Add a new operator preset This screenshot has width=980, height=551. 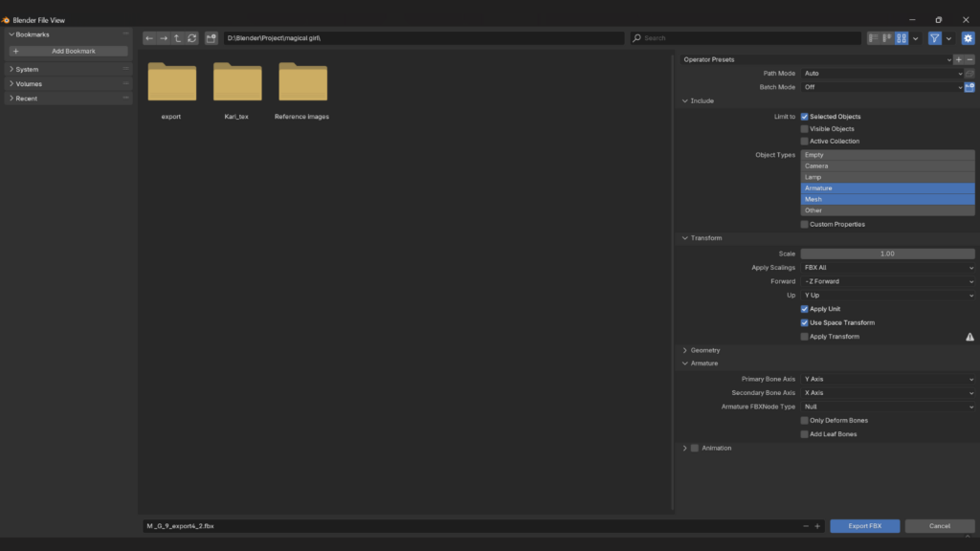click(x=959, y=59)
